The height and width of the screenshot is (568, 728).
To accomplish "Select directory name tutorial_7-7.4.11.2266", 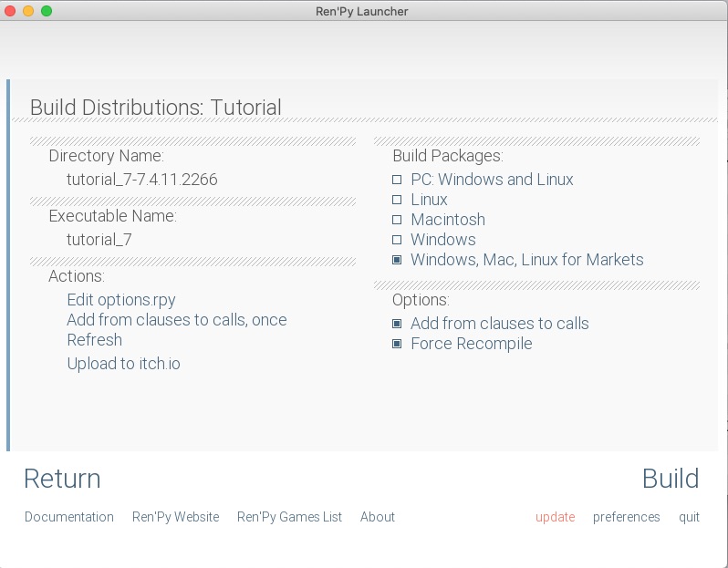I will 142,179.
